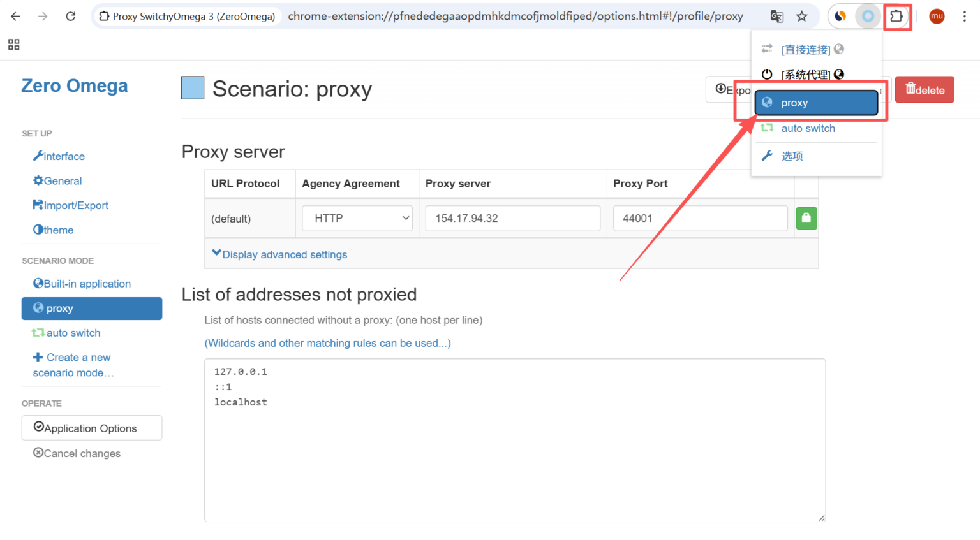The width and height of the screenshot is (980, 540).
Task: Open the user profile avatar 'mu'
Action: pos(937,17)
